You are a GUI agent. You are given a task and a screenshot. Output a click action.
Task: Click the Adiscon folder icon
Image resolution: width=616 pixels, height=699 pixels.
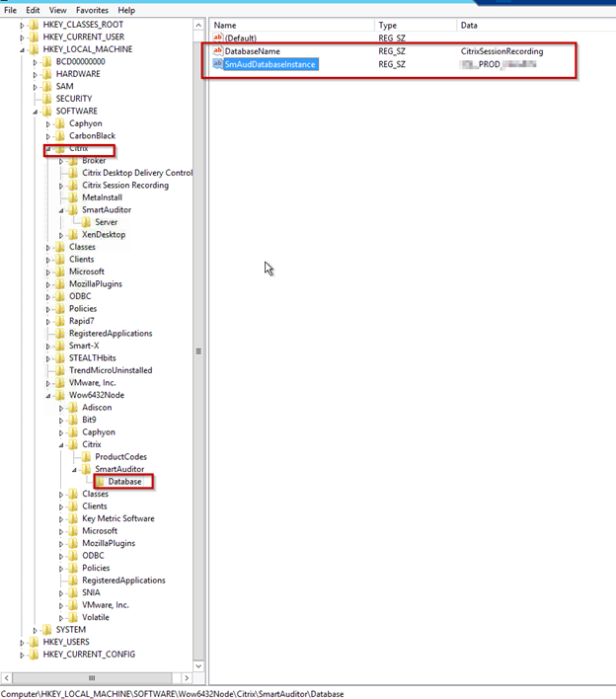pyautogui.click(x=73, y=408)
